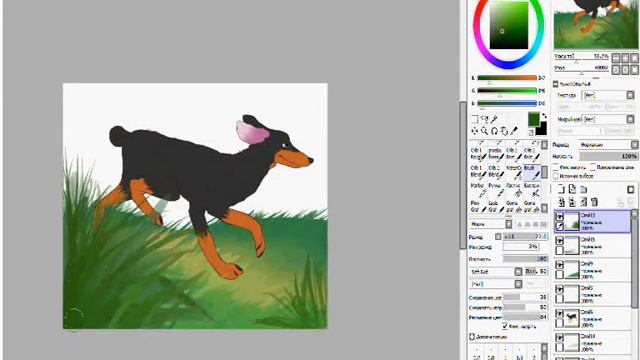640x360 pixels.
Task: Toggle Фикс. непрозр checkbox in layer panel
Action: [556, 167]
